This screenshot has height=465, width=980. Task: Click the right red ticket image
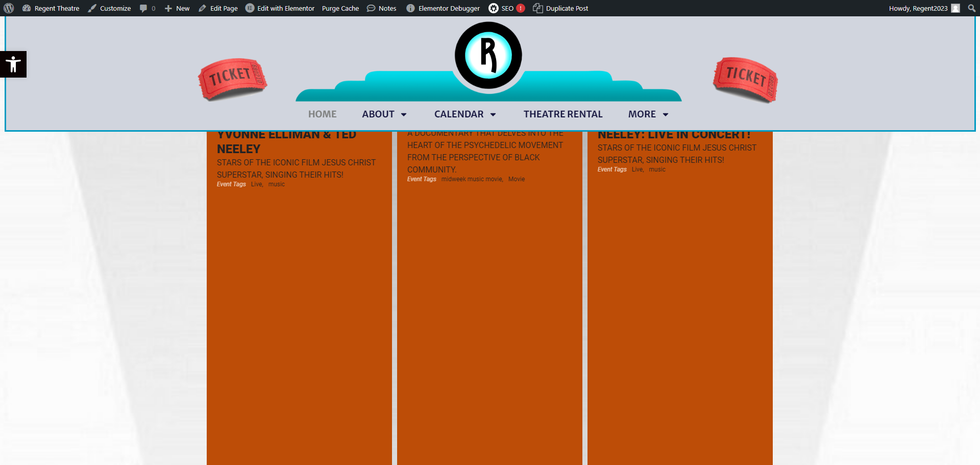click(745, 80)
